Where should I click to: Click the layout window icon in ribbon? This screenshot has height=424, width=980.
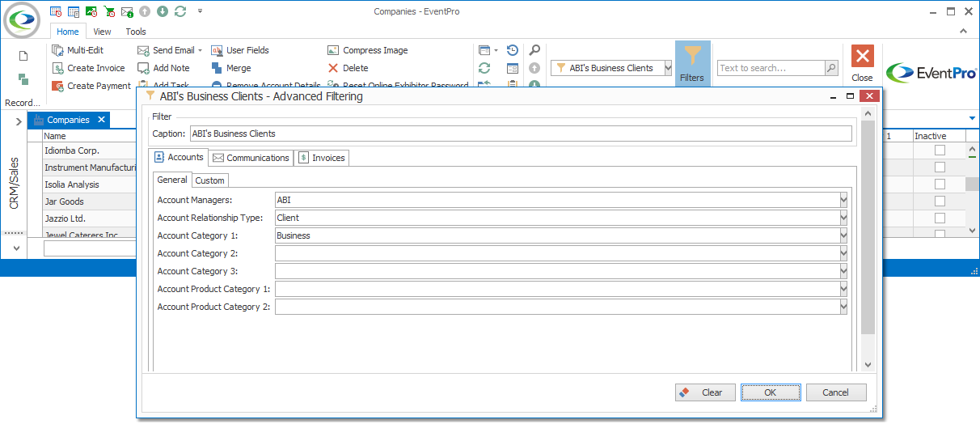point(484,50)
